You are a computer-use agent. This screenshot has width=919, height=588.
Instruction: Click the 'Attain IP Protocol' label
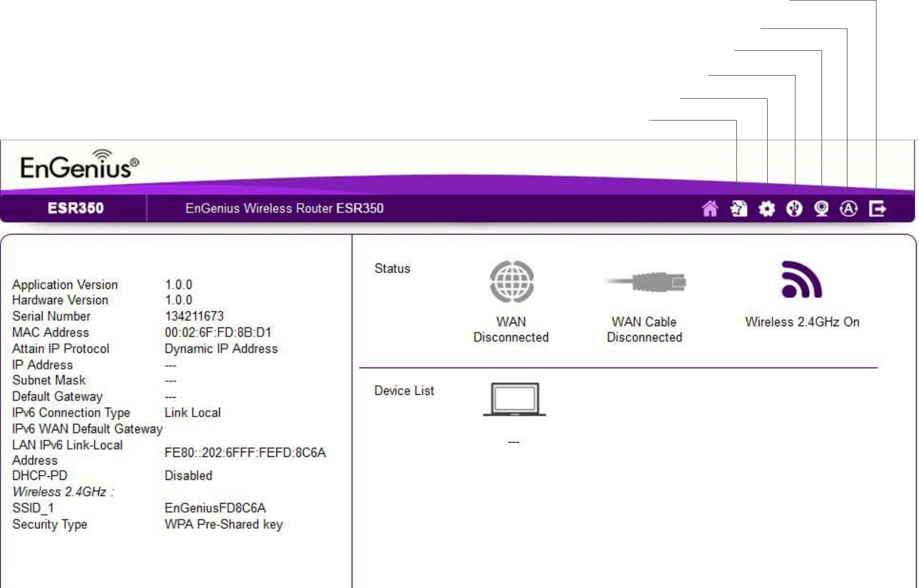coord(61,349)
